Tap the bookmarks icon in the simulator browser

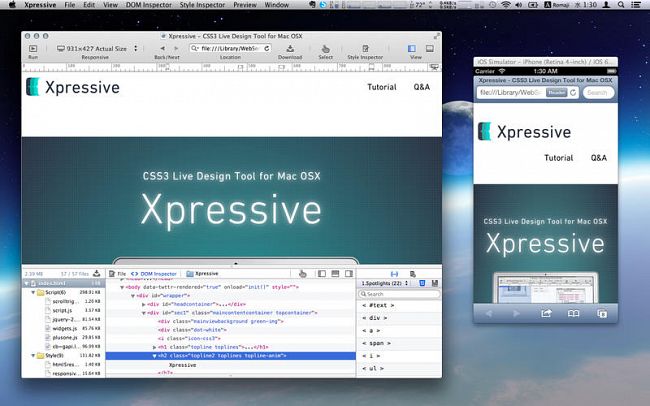coord(574,313)
